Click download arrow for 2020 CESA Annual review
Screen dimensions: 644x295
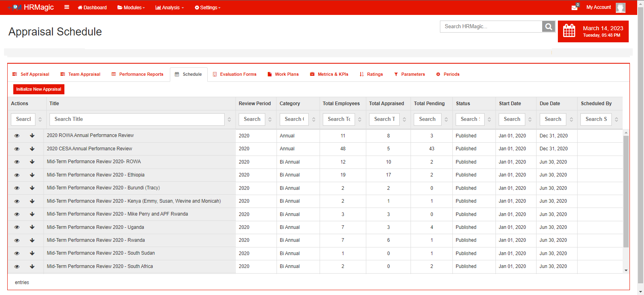pos(32,149)
